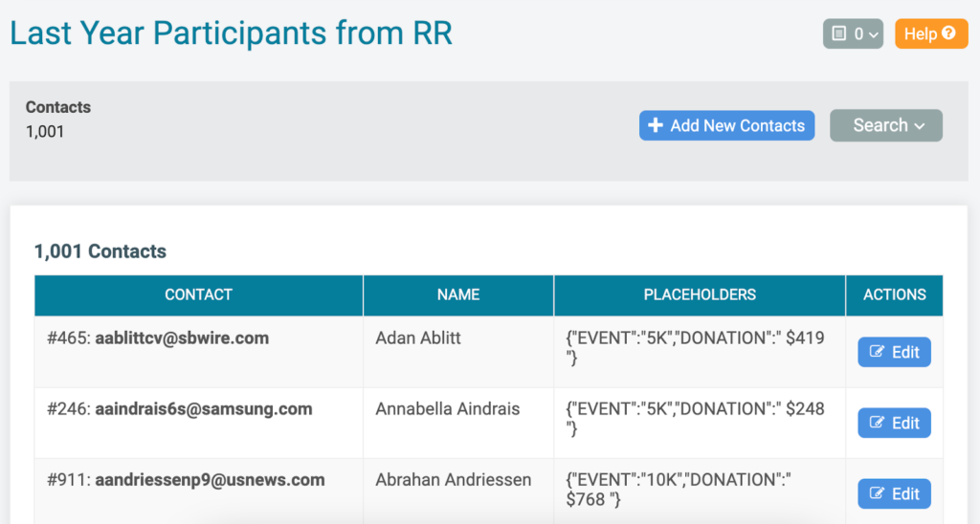
Task: Click the pencil icon in Annabella Aindrais's Edit button
Action: coord(877,423)
